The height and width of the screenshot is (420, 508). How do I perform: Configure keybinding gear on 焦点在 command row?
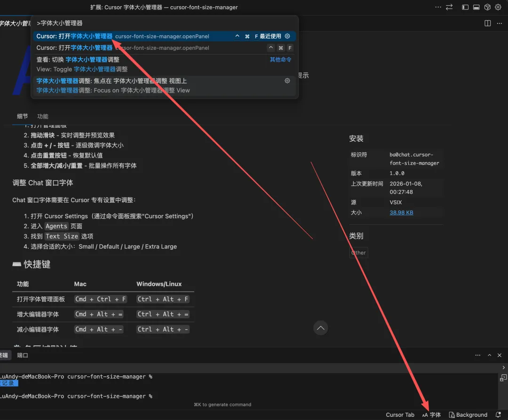click(287, 80)
